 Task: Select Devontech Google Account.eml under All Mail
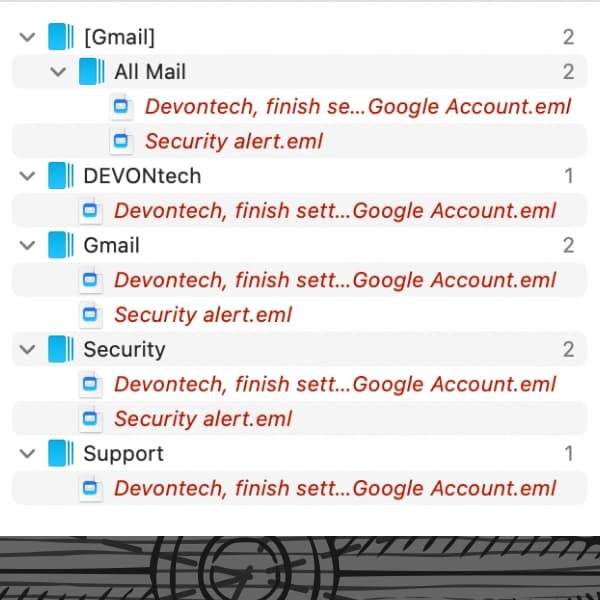click(x=358, y=106)
